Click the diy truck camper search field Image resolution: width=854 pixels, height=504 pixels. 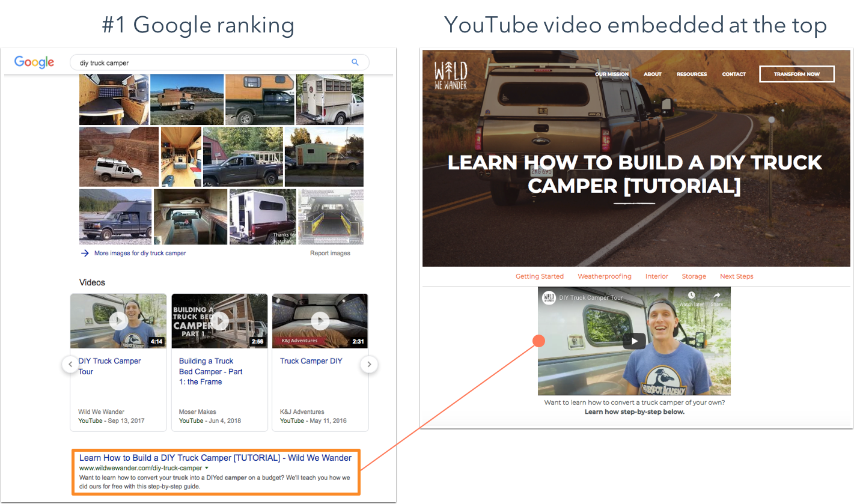coord(210,62)
